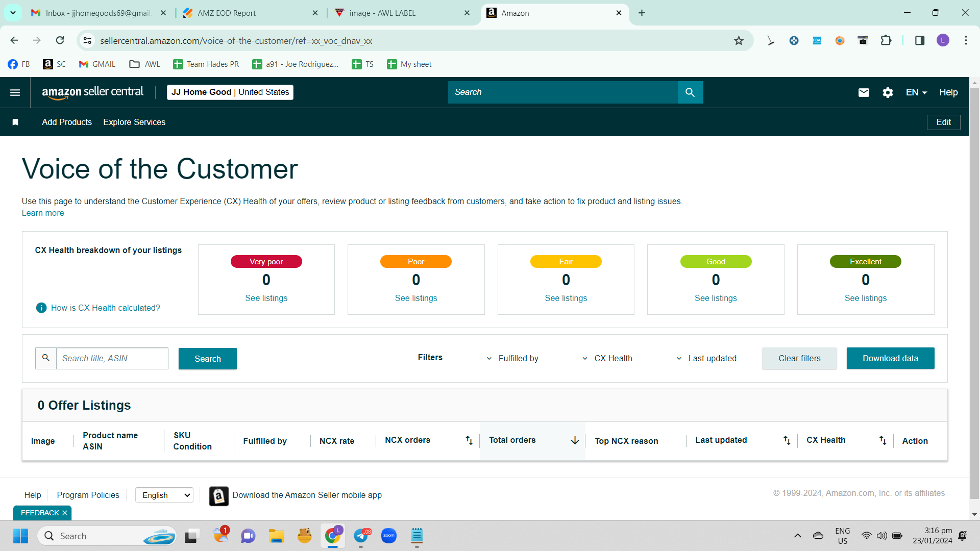Open the My sheet bookmark
The width and height of the screenshot is (980, 551).
[409, 64]
